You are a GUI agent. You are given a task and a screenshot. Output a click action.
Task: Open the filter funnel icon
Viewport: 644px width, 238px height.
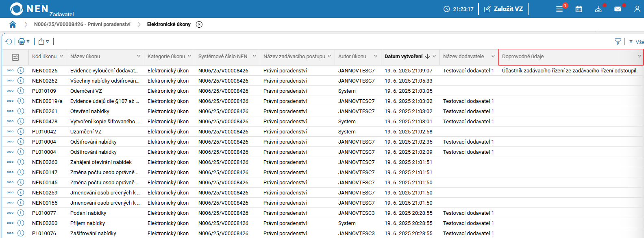click(618, 41)
